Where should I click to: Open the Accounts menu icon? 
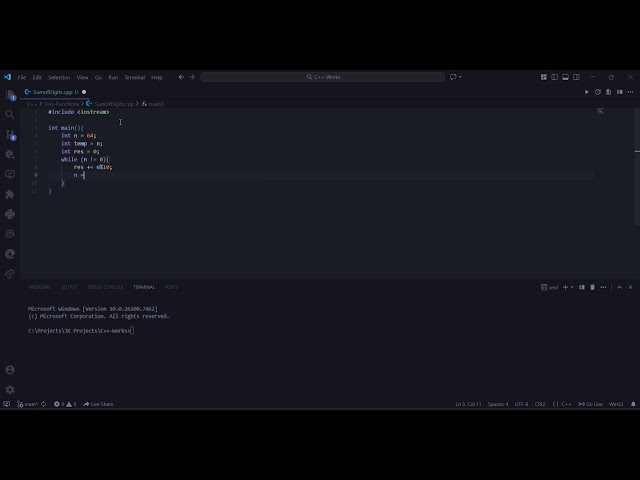(x=10, y=370)
